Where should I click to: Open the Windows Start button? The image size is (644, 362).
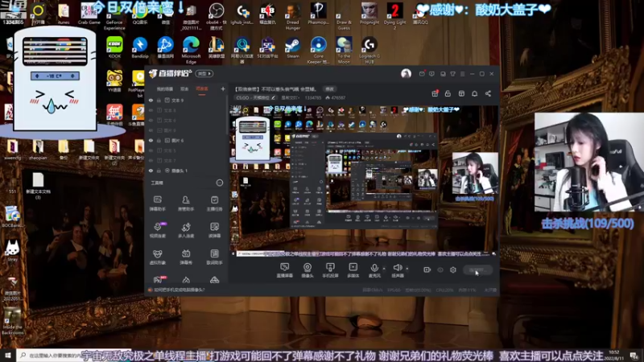click(x=8, y=355)
